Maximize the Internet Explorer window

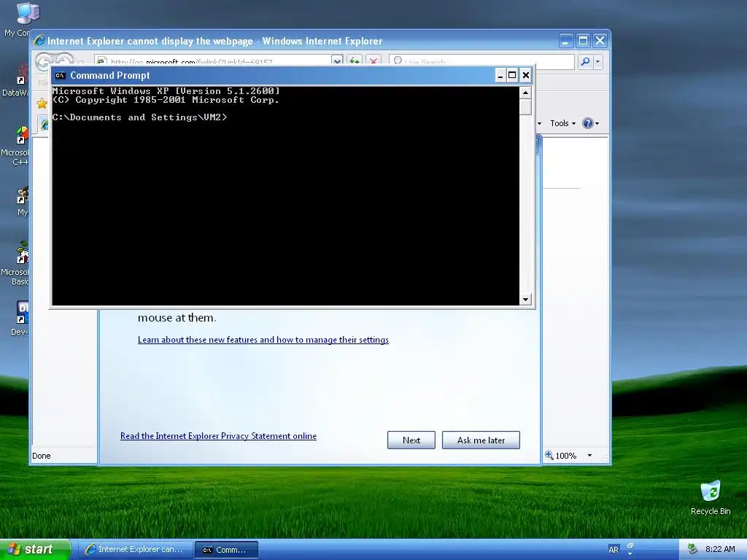point(583,41)
